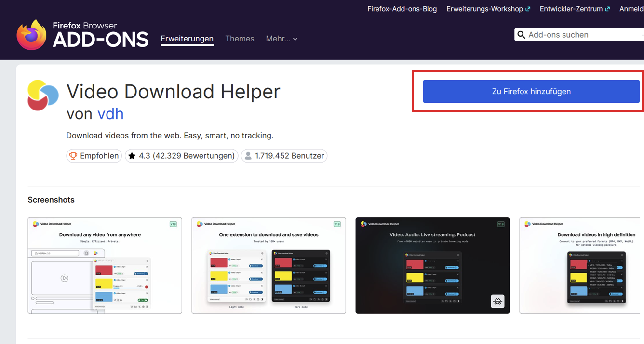The height and width of the screenshot is (344, 644).
Task: Click the Video Download Helper extension icon
Action: coord(43,95)
